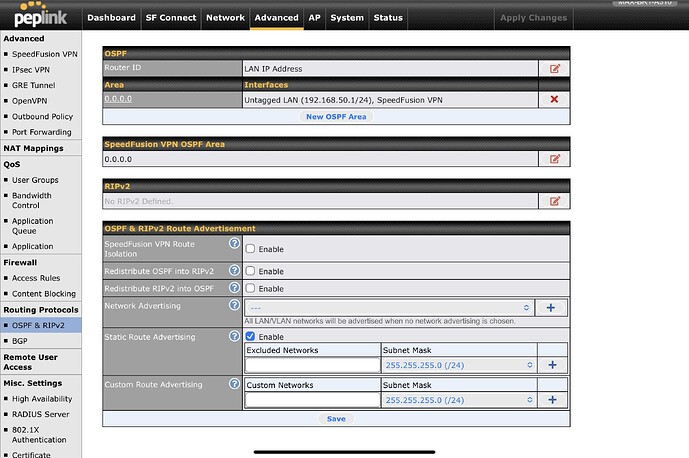Viewport: 689px width, 458px height.
Task: Open the BGP routing page
Action: [x=20, y=340]
